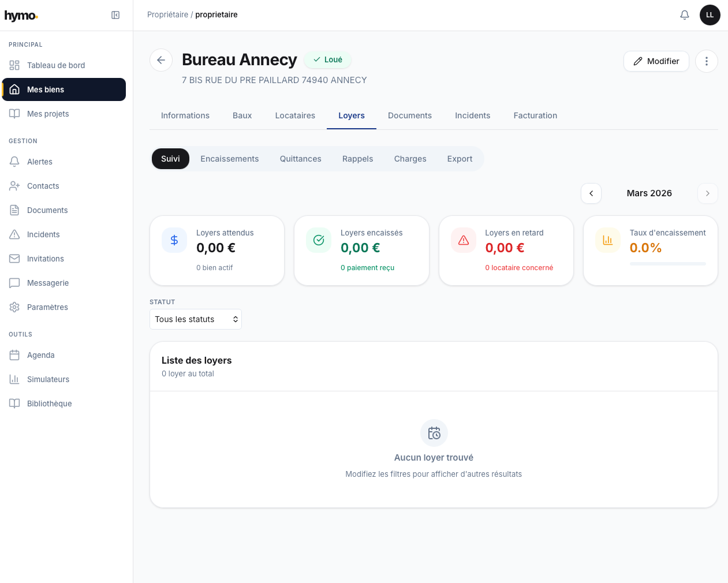The width and height of the screenshot is (728, 583).
Task: Click the Simulateurs chart icon
Action: [15, 379]
